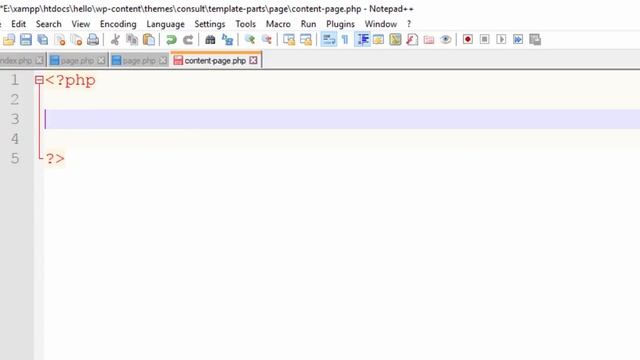Click the Open file folder icon

[9, 40]
